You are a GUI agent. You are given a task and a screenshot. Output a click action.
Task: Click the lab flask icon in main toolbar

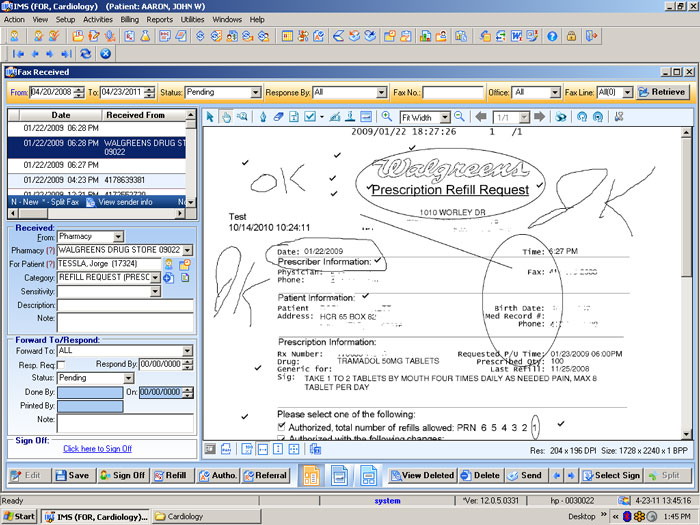click(x=145, y=36)
